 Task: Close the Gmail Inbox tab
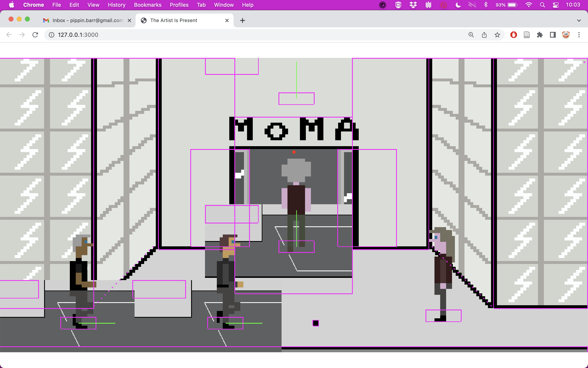click(x=129, y=20)
